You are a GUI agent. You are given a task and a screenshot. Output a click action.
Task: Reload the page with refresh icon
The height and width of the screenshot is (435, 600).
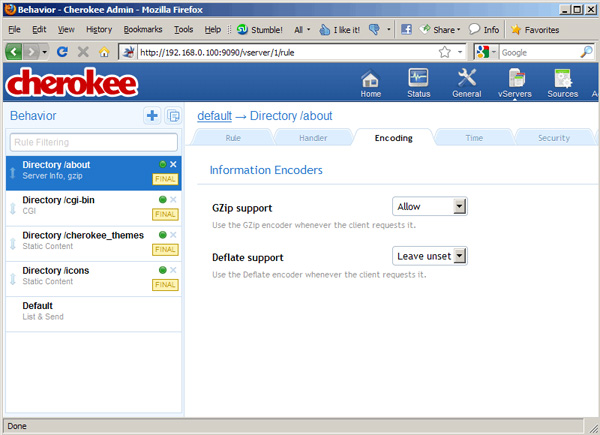click(62, 51)
